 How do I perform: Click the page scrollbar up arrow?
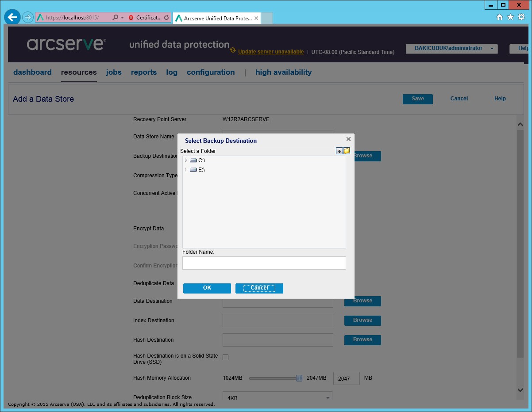coord(520,125)
